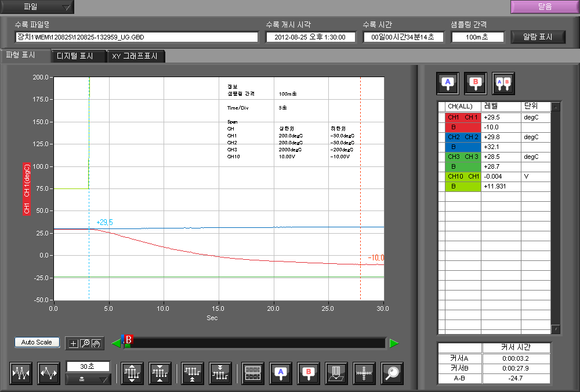Select the combined A-B cursor icon
Viewport: 580px width, 392px height.
tap(503, 83)
